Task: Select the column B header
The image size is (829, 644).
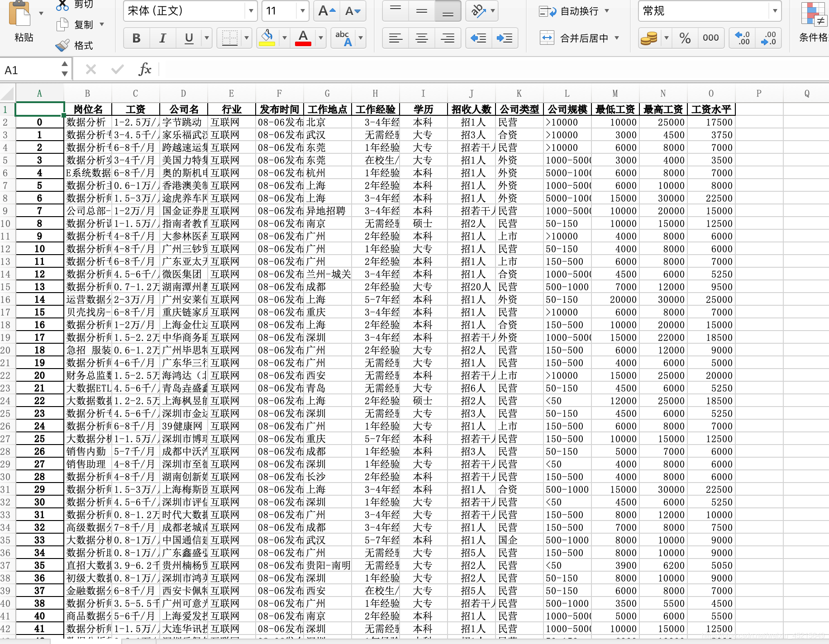Action: coord(87,94)
